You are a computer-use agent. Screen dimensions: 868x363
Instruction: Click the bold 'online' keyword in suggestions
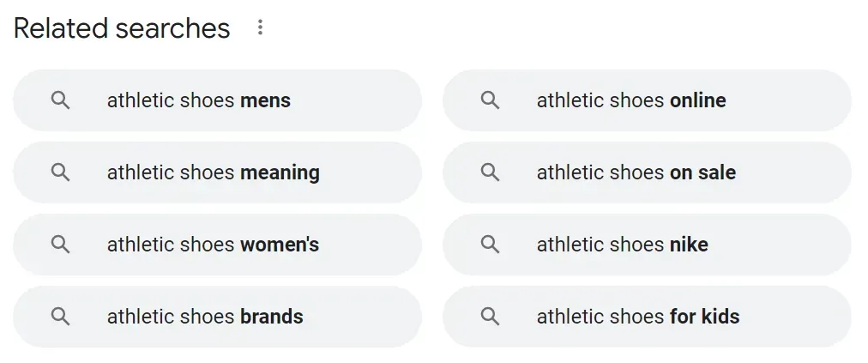click(x=698, y=100)
